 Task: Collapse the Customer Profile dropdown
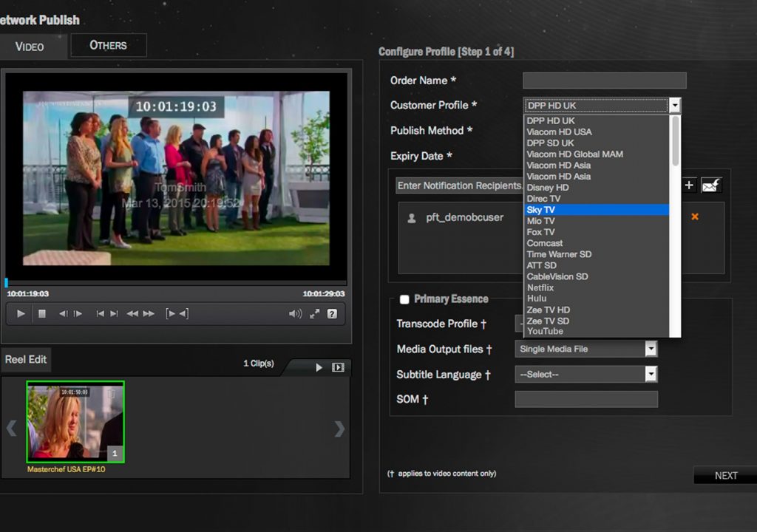pyautogui.click(x=675, y=105)
